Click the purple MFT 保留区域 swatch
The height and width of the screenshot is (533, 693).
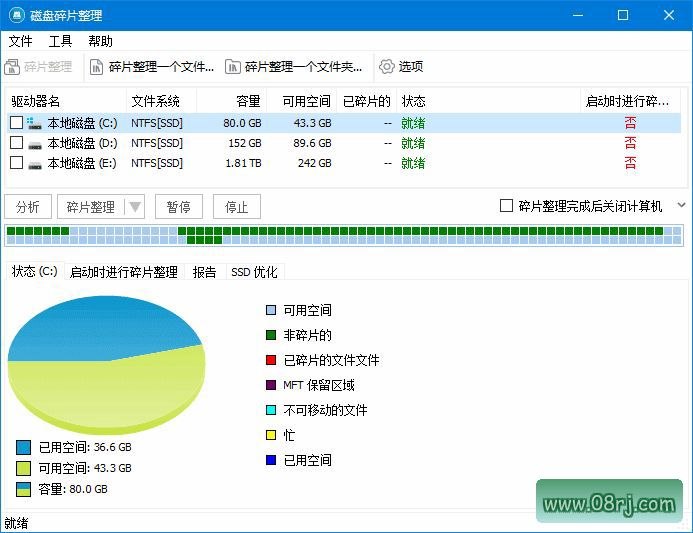pos(271,385)
